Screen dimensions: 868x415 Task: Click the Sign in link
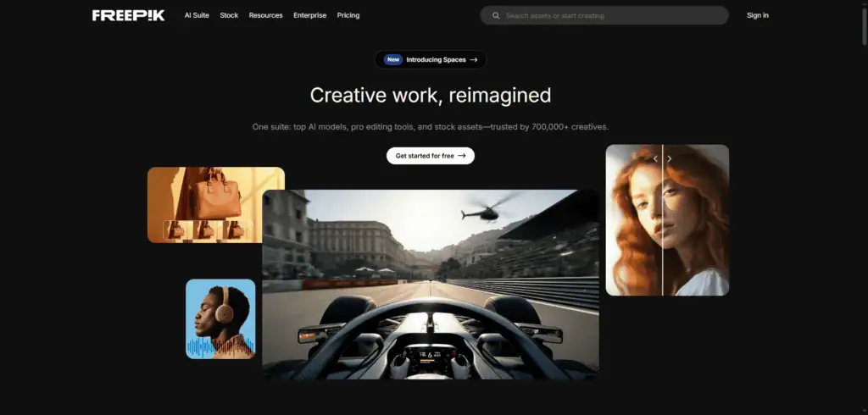757,15
